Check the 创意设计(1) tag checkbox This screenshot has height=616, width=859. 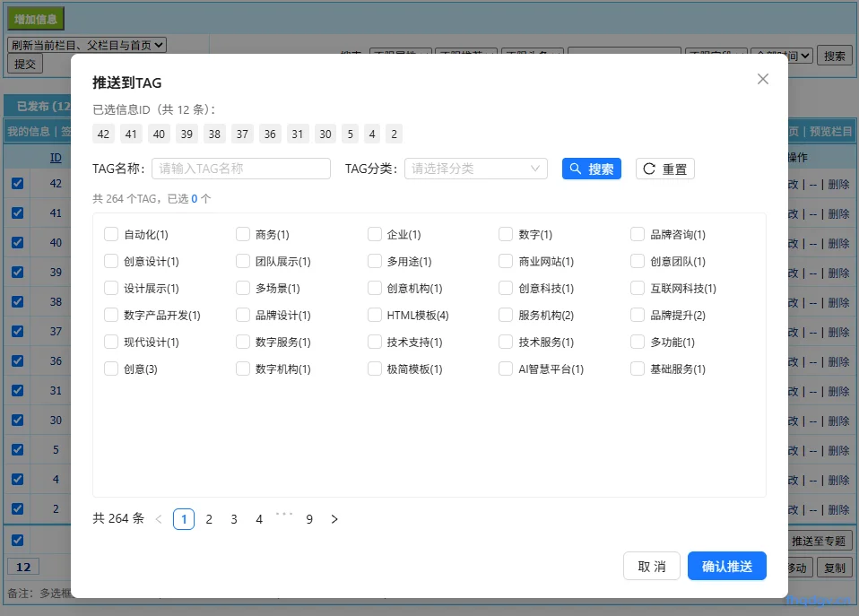point(111,262)
